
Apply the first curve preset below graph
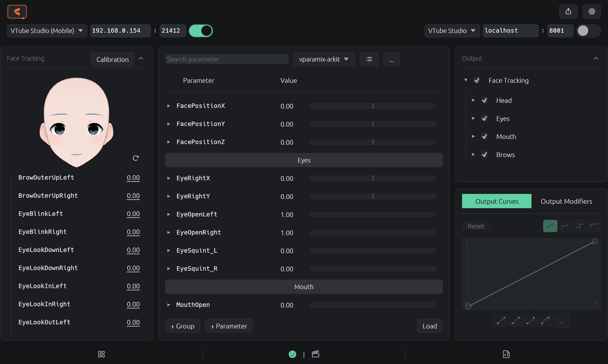click(501, 321)
